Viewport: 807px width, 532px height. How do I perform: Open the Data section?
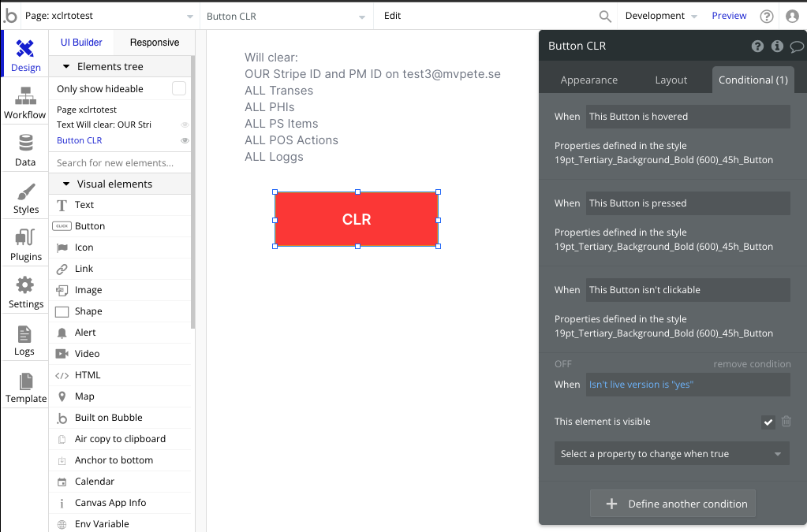coord(25,150)
